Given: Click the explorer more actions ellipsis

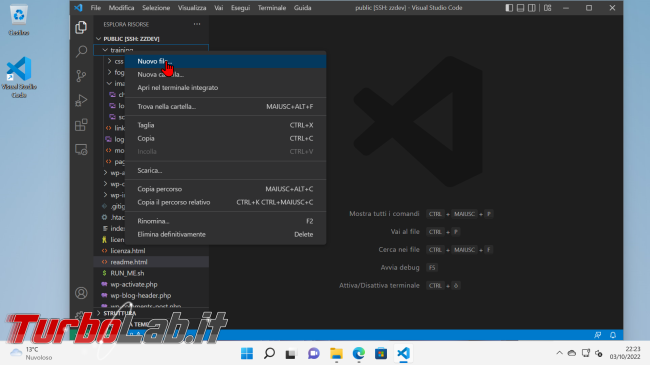Looking at the screenshot, I should pos(197,24).
